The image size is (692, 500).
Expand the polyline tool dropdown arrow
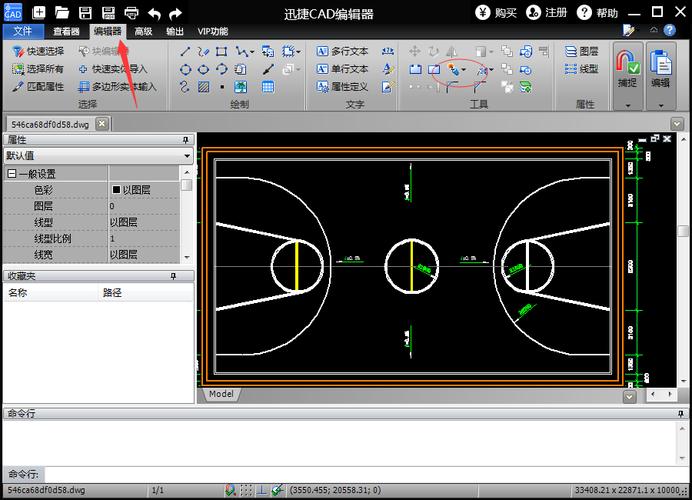252,52
